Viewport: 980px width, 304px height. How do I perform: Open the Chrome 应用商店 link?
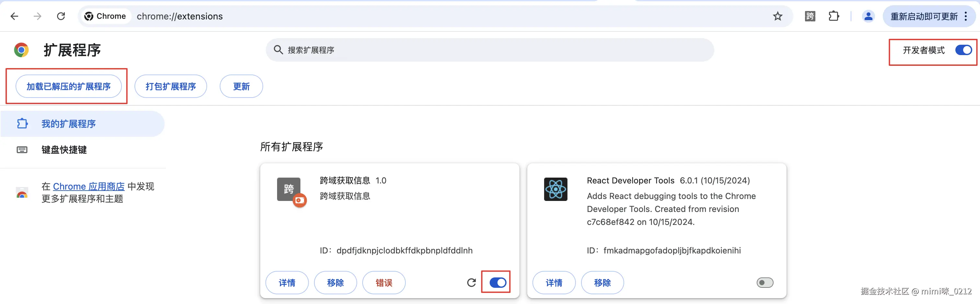click(x=89, y=186)
